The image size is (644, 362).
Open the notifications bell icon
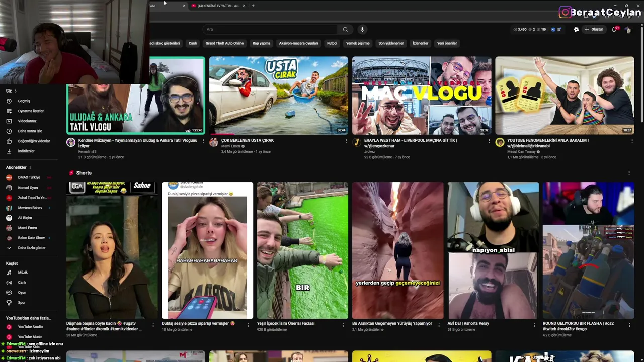coord(614,29)
